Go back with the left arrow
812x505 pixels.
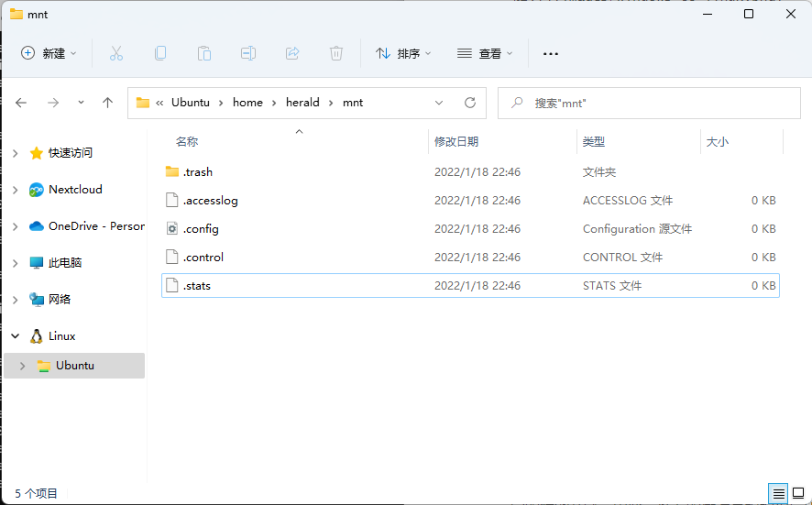click(x=21, y=103)
